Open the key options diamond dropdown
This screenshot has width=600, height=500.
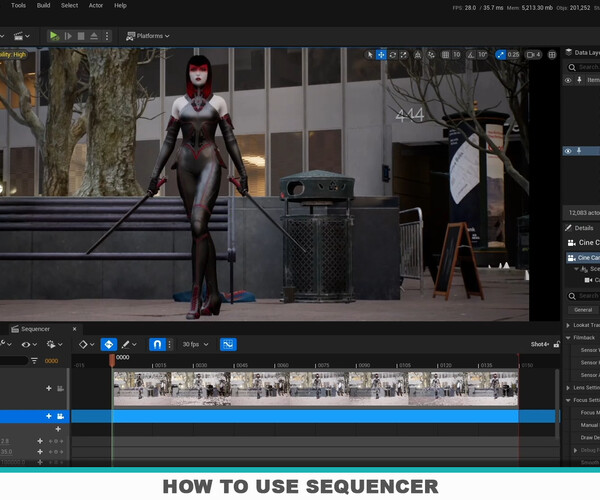[x=86, y=345]
